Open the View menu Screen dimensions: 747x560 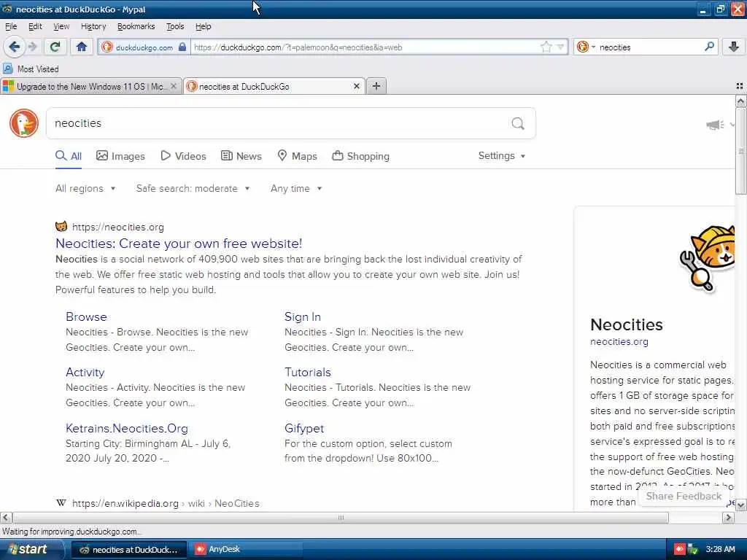61,26
